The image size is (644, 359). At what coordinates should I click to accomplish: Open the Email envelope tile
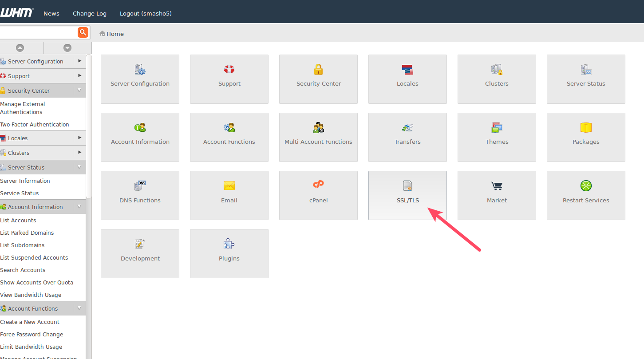[x=229, y=195]
